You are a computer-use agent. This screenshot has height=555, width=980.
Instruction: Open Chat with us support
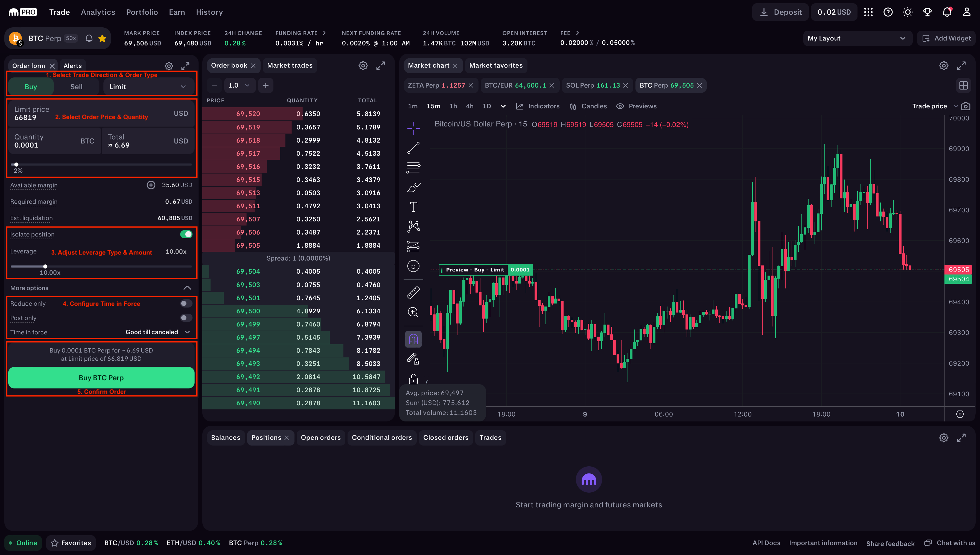coord(950,543)
